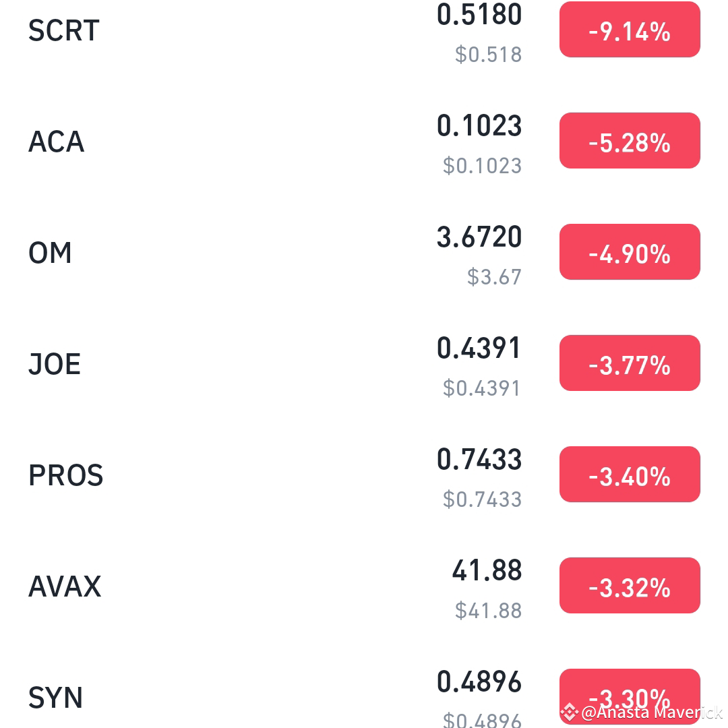Click the @Anasta Maverick watermark text
The width and height of the screenshot is (728, 728).
coord(651,712)
